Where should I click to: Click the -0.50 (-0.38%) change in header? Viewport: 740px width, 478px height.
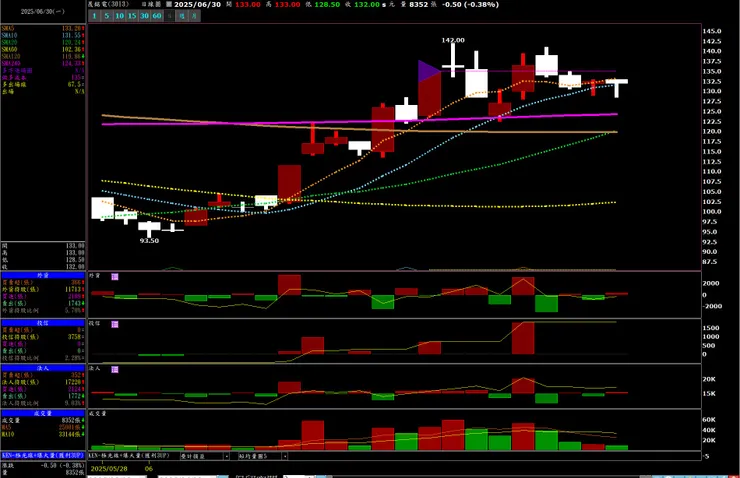point(470,4)
